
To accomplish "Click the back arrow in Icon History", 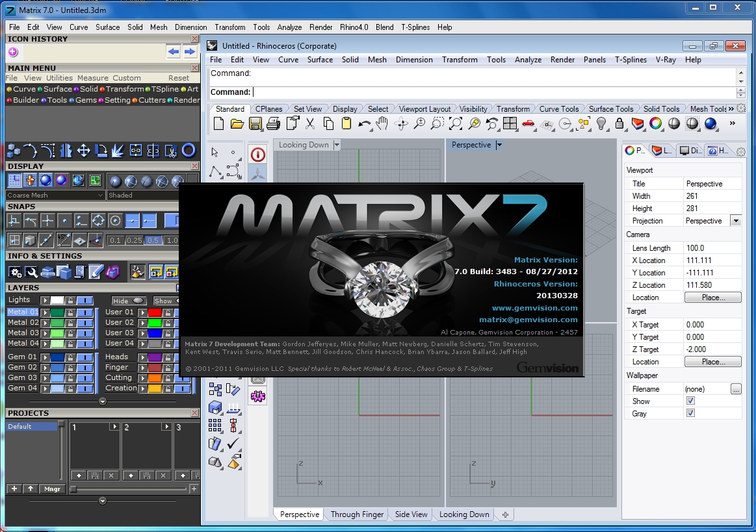I will [174, 51].
